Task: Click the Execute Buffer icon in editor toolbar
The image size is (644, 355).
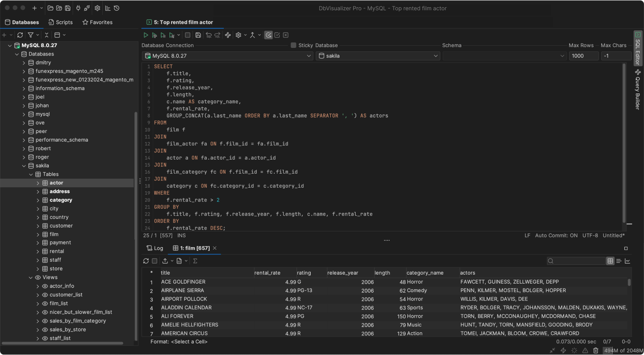Action: pos(163,35)
